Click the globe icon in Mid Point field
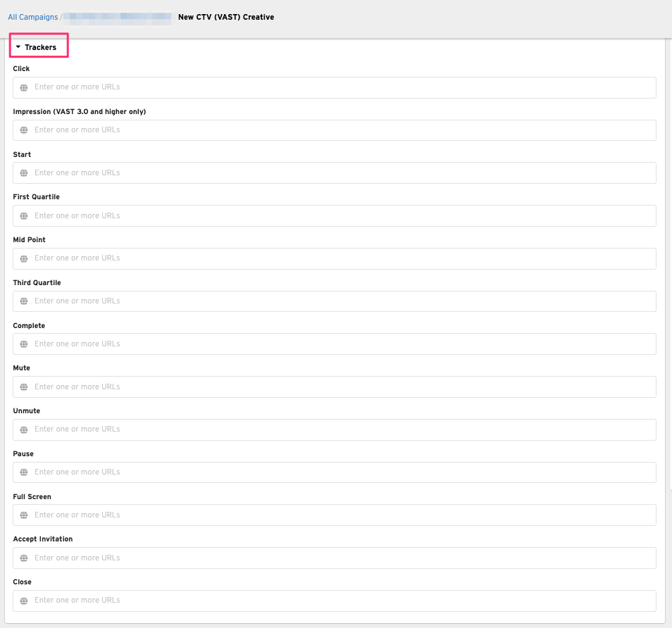Screen dimensions: 672x628 (24, 258)
